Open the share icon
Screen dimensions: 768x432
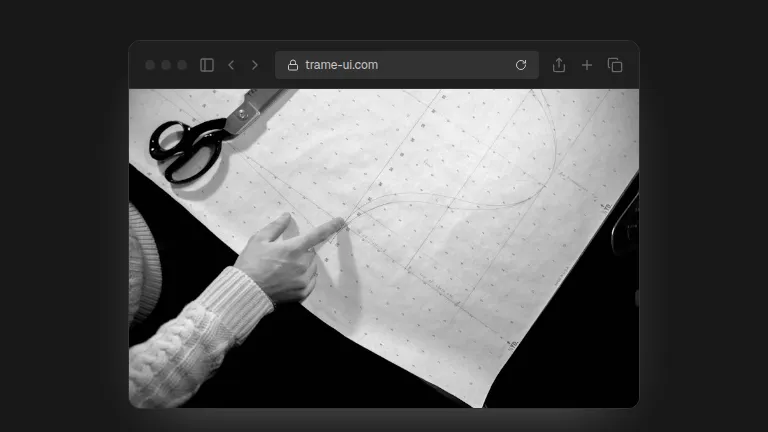tap(559, 65)
